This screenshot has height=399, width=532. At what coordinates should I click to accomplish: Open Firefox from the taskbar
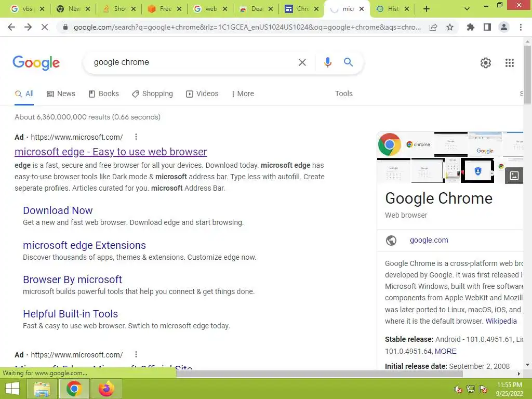click(106, 389)
